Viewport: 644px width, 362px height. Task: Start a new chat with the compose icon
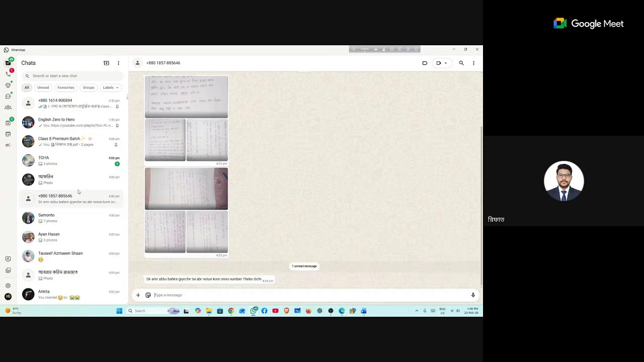[106, 63]
